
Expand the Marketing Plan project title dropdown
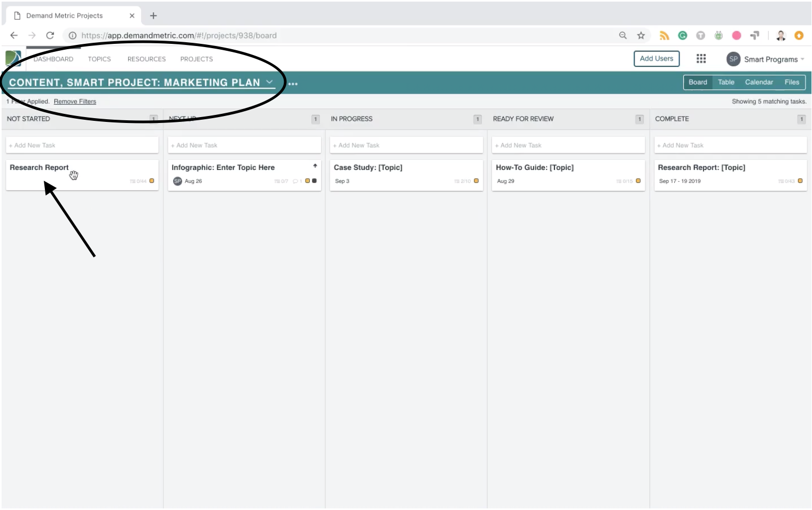point(269,82)
